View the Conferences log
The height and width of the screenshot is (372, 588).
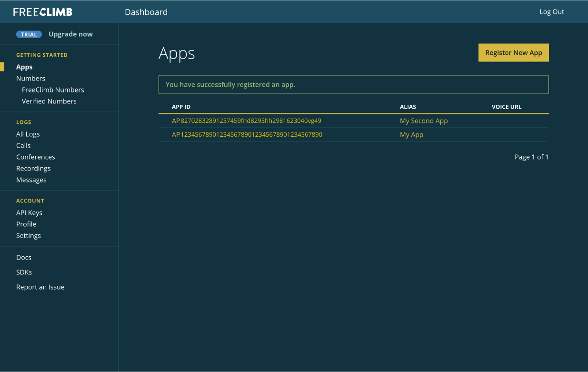point(36,157)
